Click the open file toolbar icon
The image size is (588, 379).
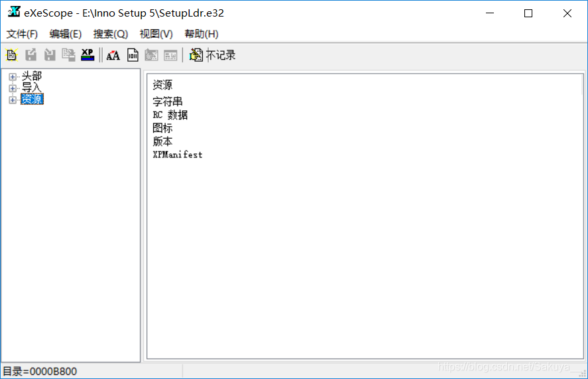pos(12,55)
